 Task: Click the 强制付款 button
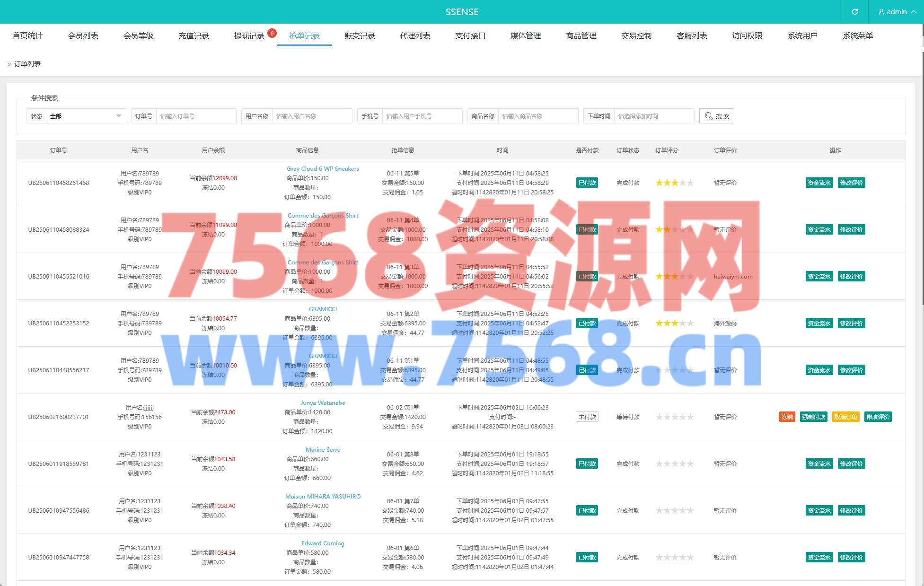(x=813, y=417)
